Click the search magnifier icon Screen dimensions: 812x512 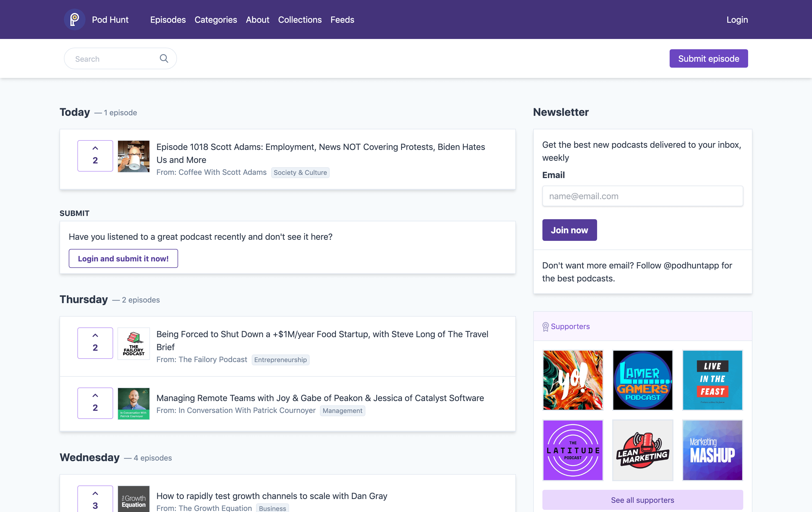click(x=164, y=58)
